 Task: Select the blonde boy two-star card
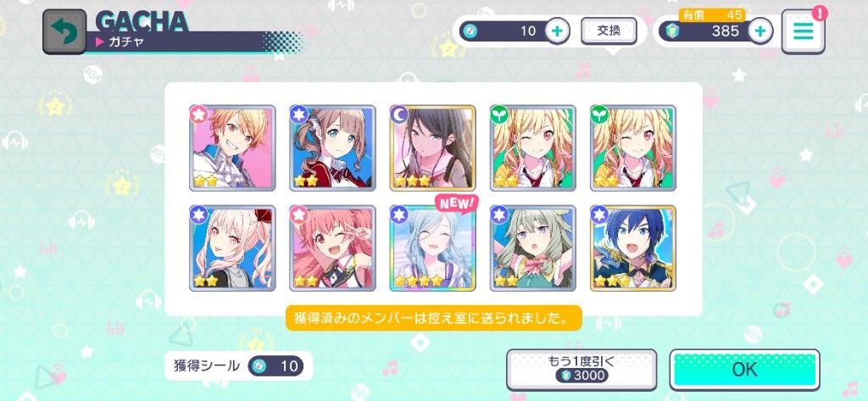tap(232, 148)
